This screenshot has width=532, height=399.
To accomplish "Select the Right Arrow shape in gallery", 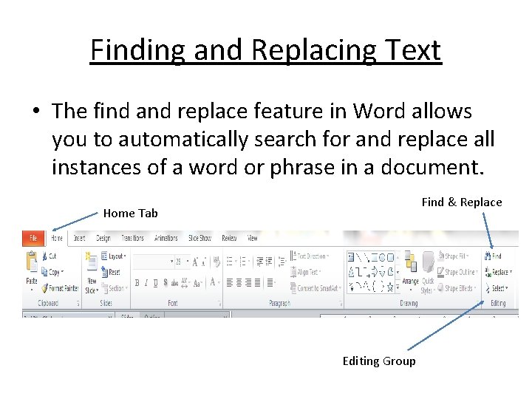I will click(375, 271).
